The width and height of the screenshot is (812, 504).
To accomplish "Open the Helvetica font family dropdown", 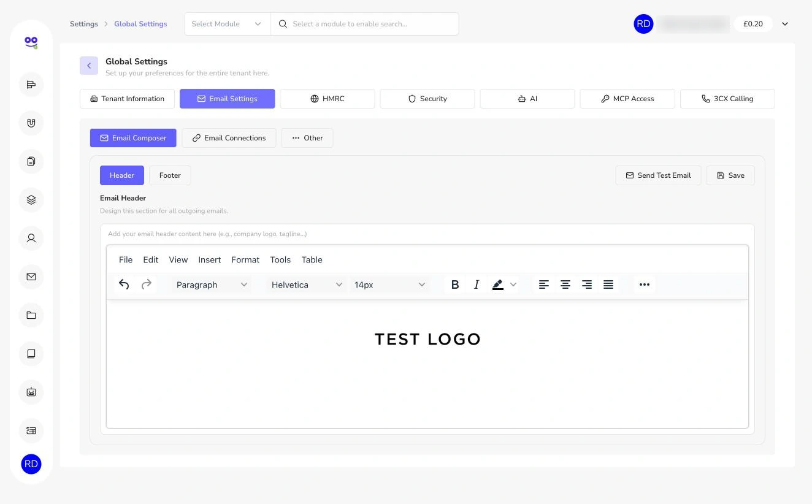I will click(x=306, y=284).
